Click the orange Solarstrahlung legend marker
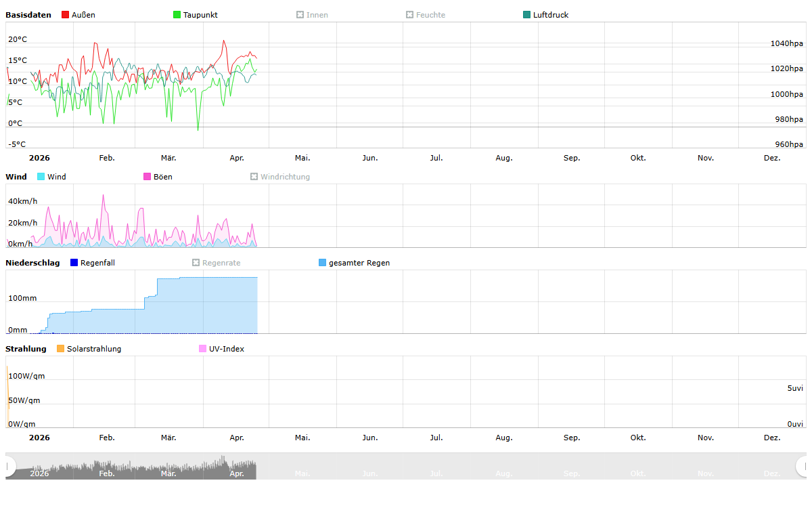 61,349
